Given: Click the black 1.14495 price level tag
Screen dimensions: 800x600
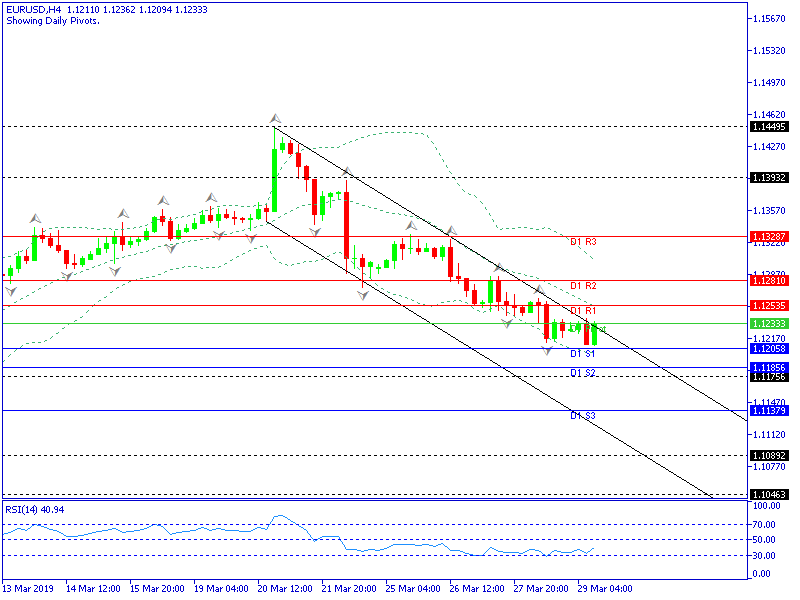Looking at the screenshot, I should tap(768, 127).
